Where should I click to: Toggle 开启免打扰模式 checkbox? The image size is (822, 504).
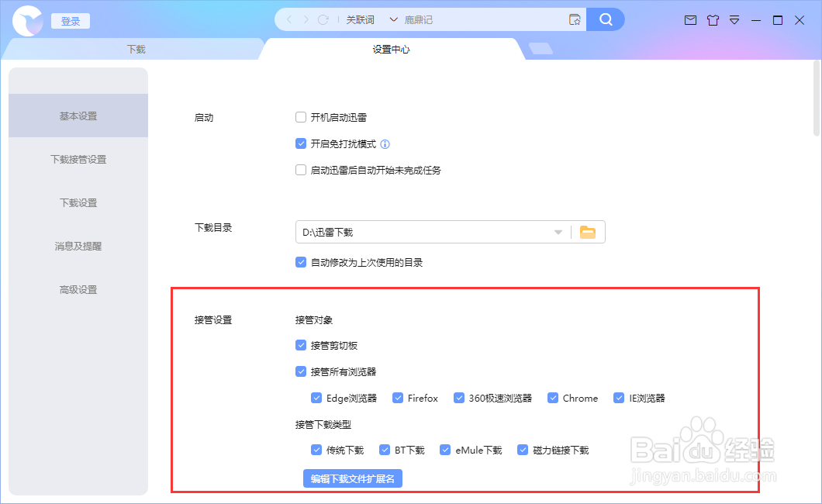[x=301, y=143]
